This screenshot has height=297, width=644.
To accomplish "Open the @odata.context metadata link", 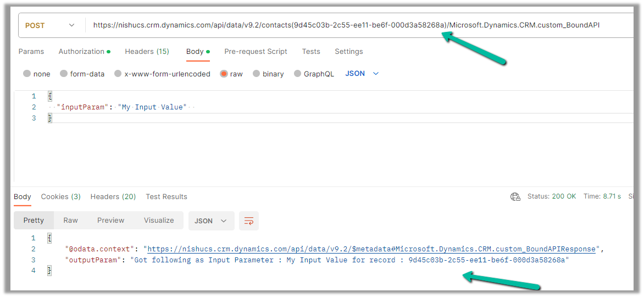I will [371, 249].
